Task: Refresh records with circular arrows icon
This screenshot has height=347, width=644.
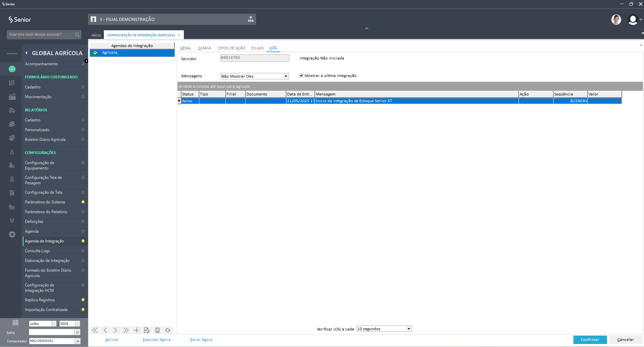Action: pos(168,330)
